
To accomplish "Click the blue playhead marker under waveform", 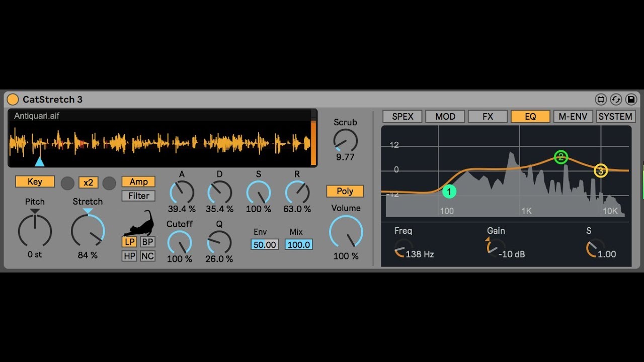I will [x=39, y=161].
